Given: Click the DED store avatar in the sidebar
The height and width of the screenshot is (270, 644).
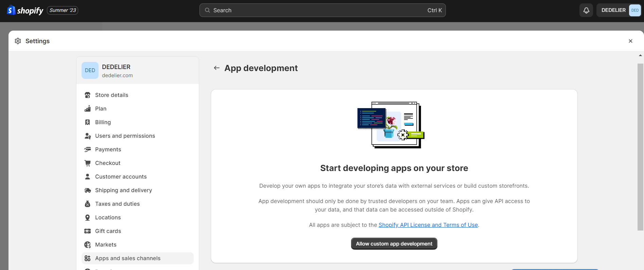Looking at the screenshot, I should pos(90,70).
